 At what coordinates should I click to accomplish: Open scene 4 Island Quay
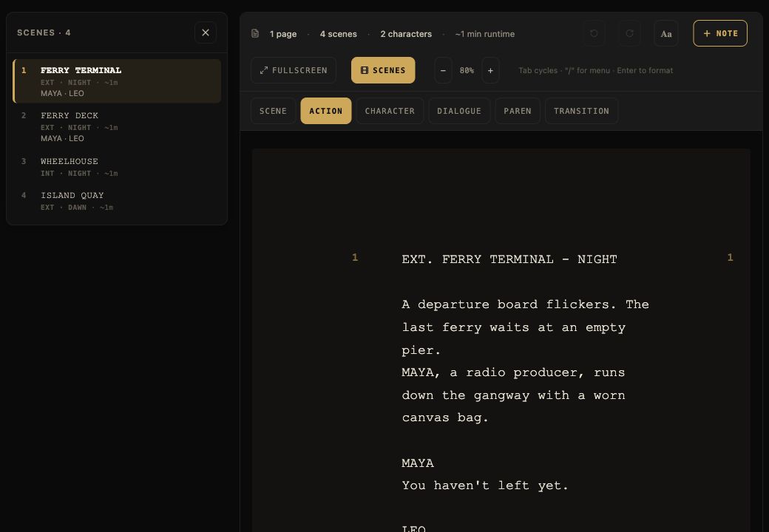pos(117,201)
